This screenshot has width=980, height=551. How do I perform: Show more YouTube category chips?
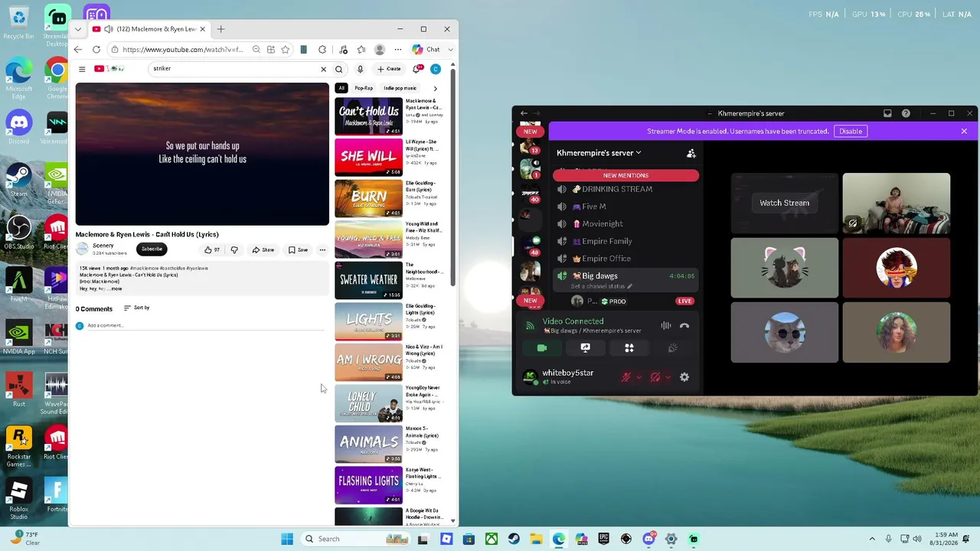[x=435, y=88]
